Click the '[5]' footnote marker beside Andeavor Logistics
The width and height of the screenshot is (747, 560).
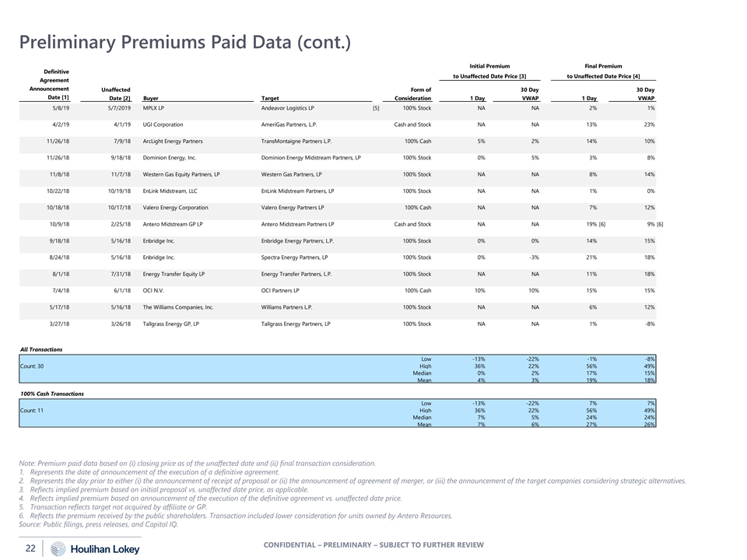[376, 108]
